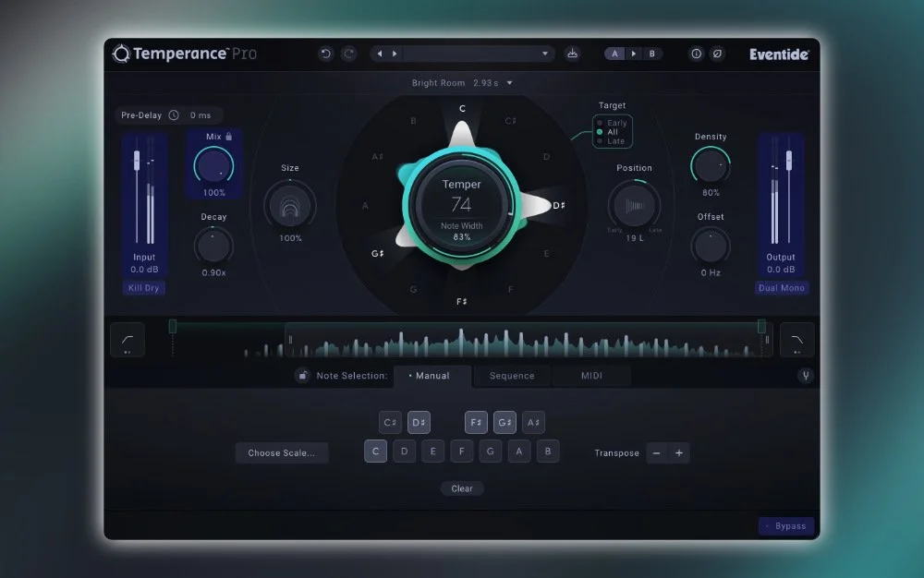Open the info icon
The width and height of the screenshot is (924, 578).
click(x=696, y=54)
